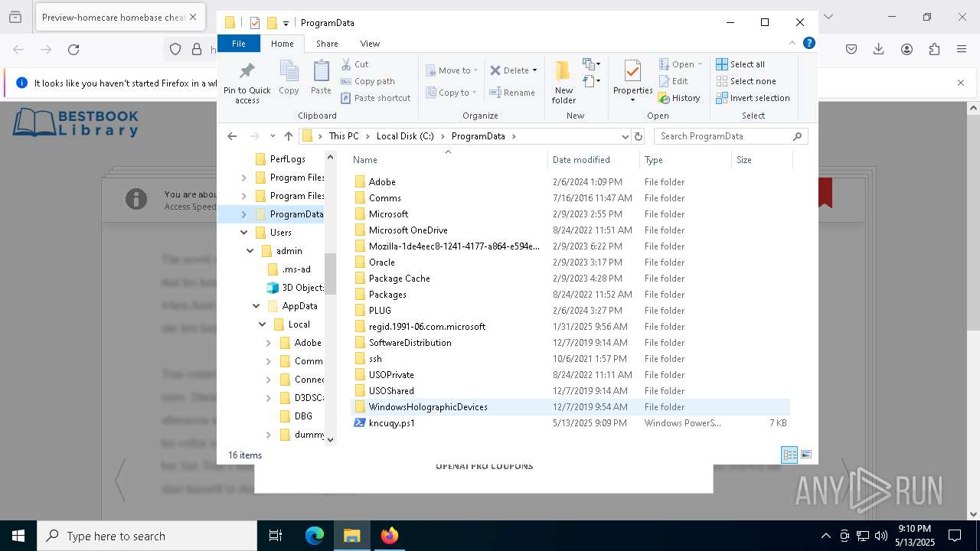The image size is (980, 551).
Task: Collapse the ribbon with chevron
Action: pyautogui.click(x=792, y=43)
